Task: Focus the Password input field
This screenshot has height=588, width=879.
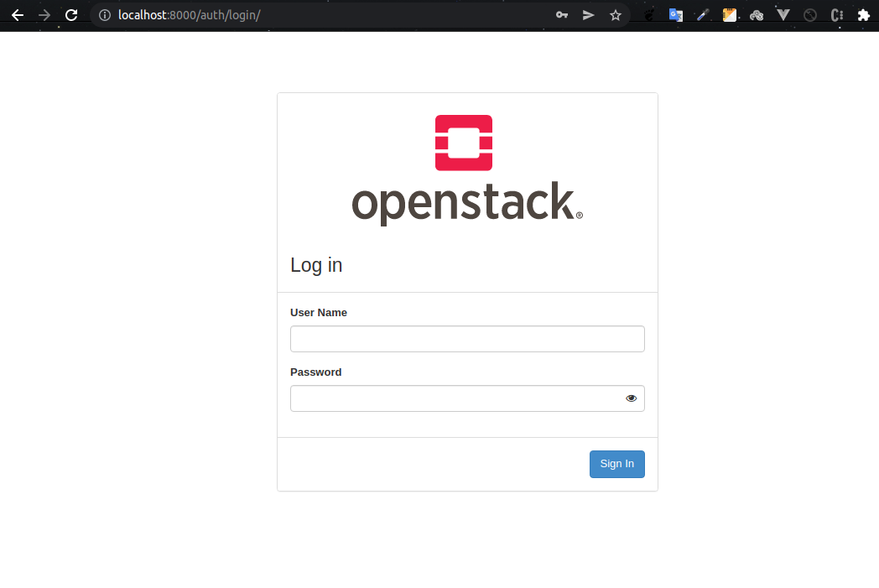Action: coord(467,398)
